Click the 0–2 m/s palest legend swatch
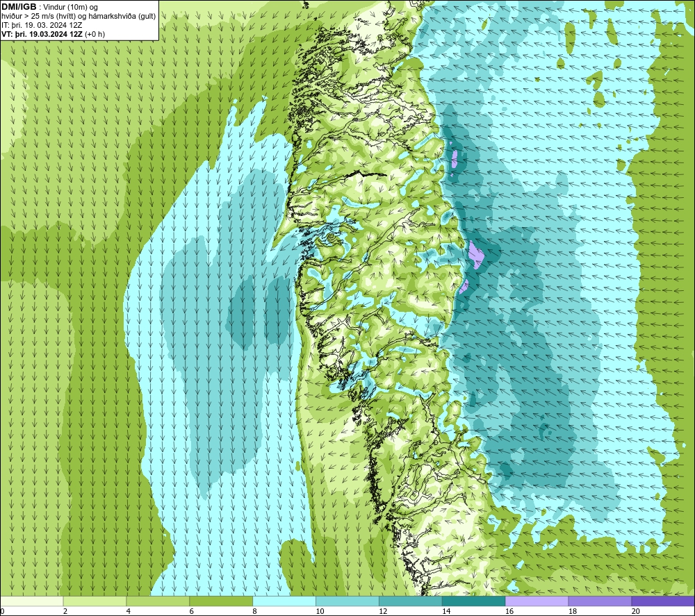This screenshot has height=616, width=695. (32, 601)
